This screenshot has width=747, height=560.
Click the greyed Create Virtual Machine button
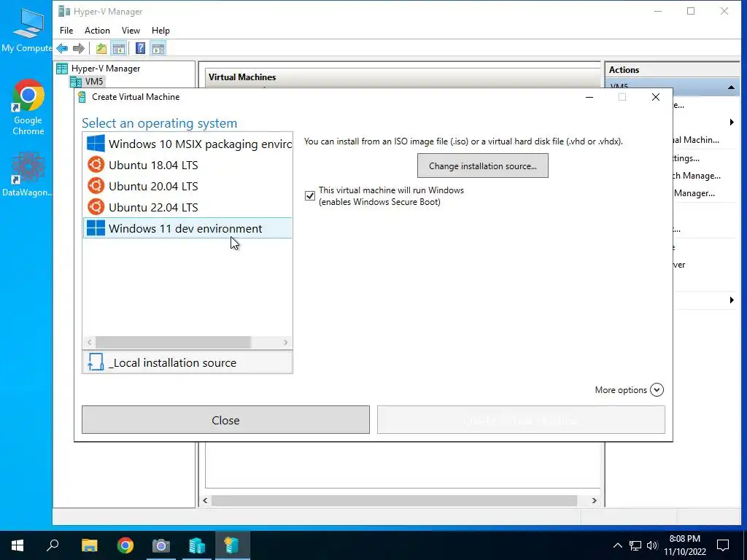pos(521,420)
